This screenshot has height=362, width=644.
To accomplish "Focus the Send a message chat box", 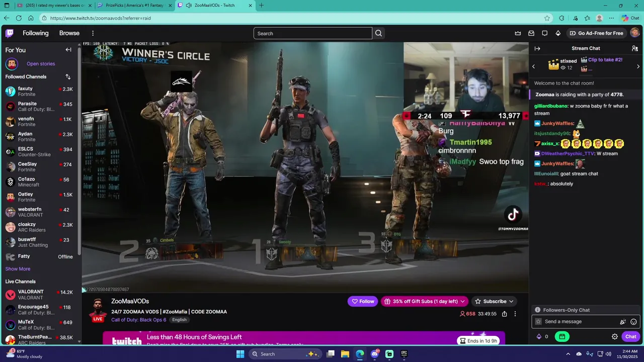I will tap(586, 322).
